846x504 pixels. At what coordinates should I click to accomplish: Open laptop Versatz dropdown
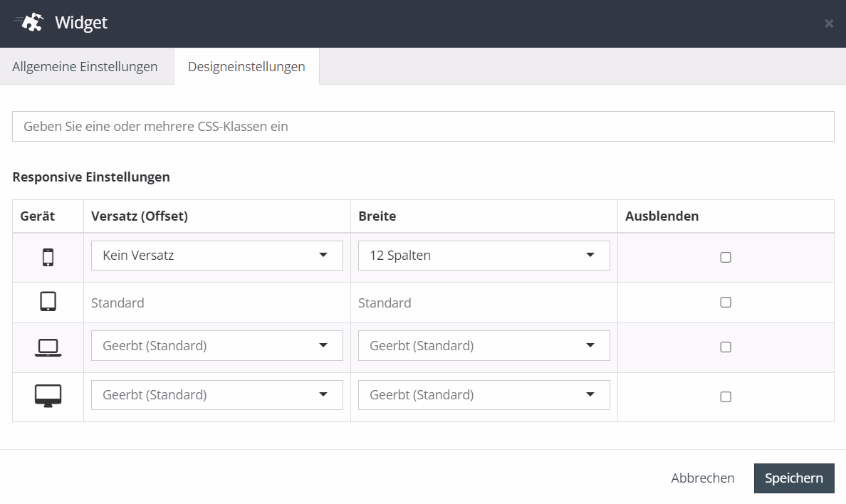coord(217,345)
